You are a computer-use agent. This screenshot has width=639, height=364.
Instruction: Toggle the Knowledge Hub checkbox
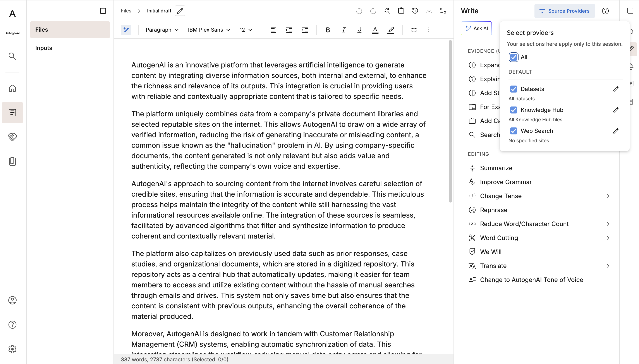point(514,110)
